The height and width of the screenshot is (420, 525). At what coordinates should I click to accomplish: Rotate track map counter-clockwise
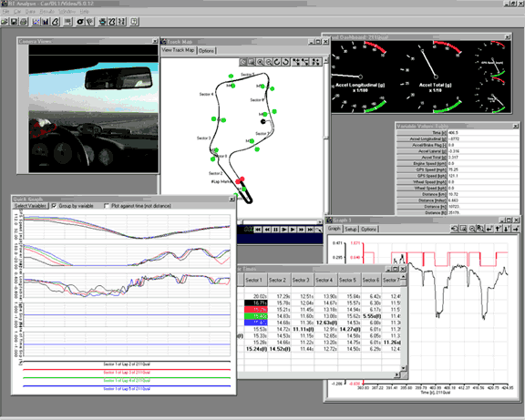pos(285,62)
